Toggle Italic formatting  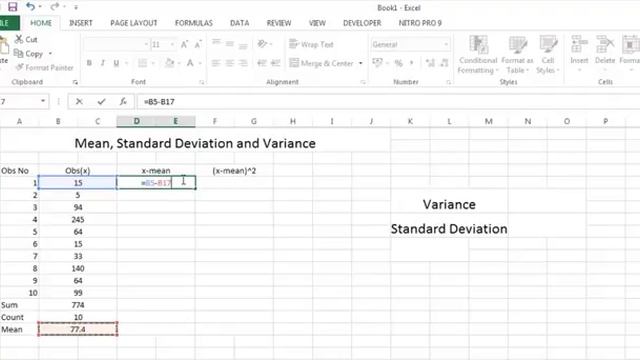pos(102,63)
